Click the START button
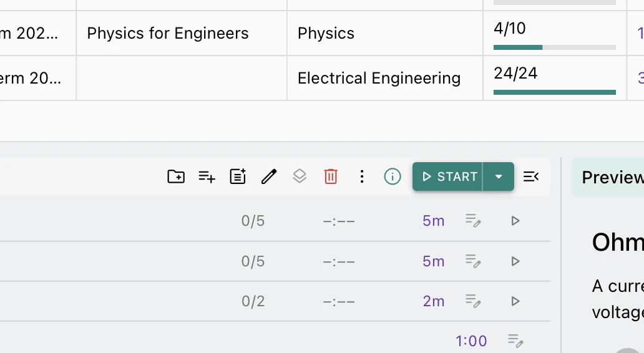The width and height of the screenshot is (644, 353). point(447,176)
